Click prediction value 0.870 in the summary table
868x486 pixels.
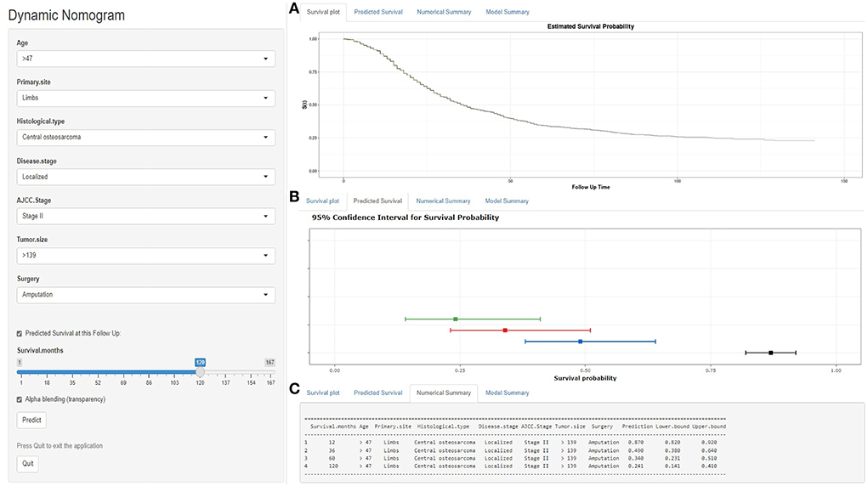636,443
